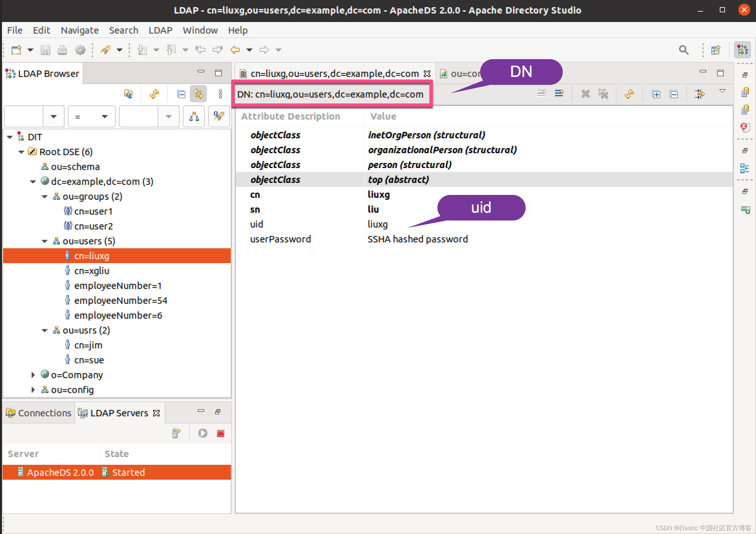The image size is (756, 534).
Task: Select the userPassword attribute row
Action: point(280,239)
